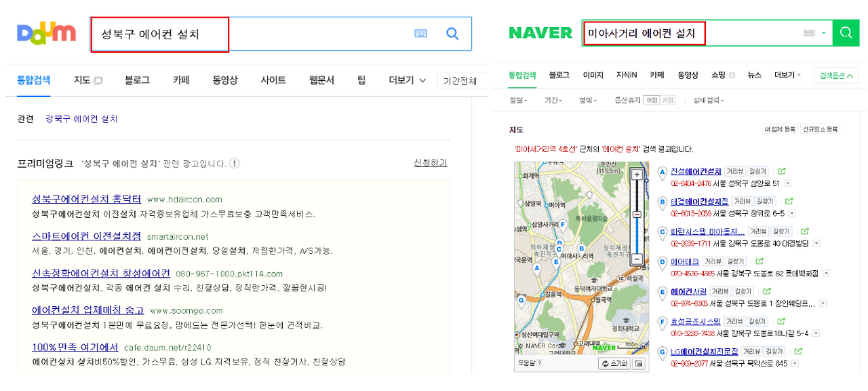
Task: Open the new-window icon beside Naver 쇼핑
Action: pos(732,75)
